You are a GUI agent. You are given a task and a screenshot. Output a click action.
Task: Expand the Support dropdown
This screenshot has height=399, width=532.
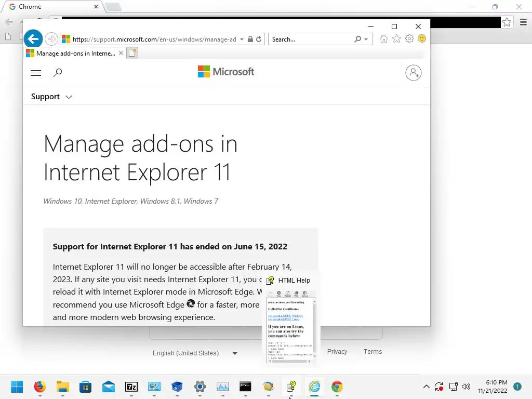[x=51, y=97]
